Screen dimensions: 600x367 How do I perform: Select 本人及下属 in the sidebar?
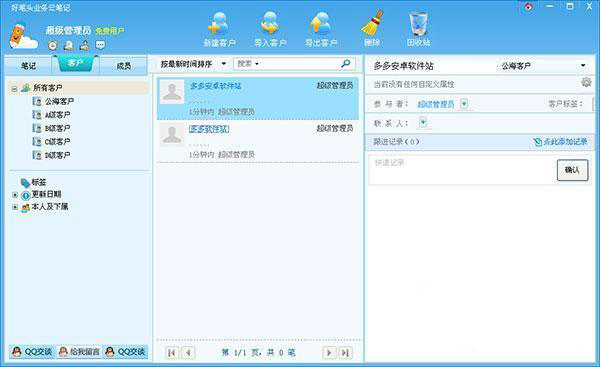point(50,207)
